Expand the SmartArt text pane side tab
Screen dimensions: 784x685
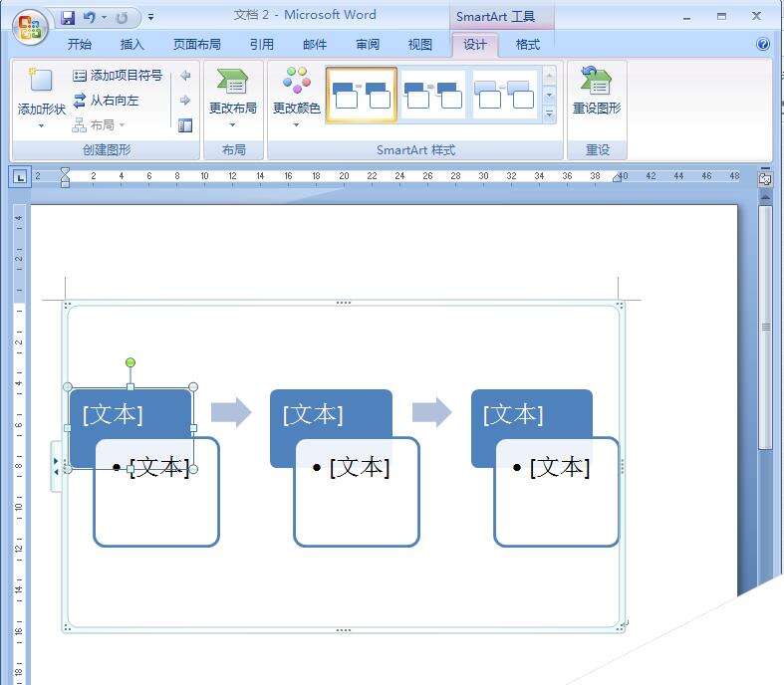[x=56, y=466]
